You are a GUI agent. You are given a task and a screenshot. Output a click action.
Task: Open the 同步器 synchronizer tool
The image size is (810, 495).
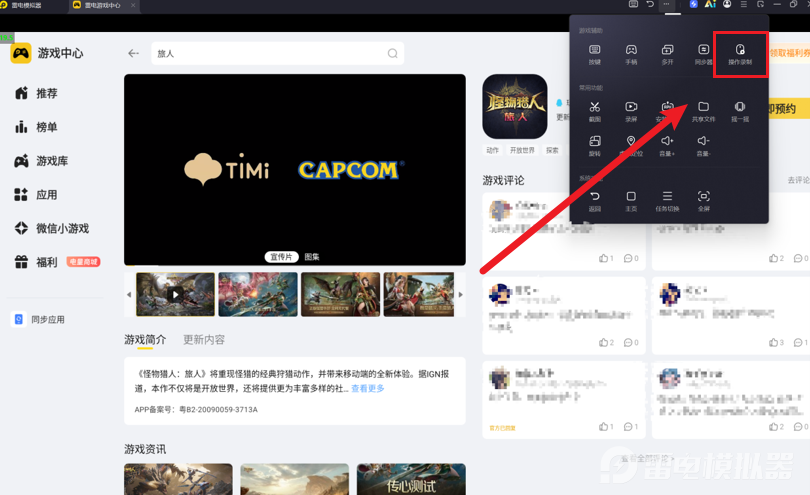tap(704, 54)
